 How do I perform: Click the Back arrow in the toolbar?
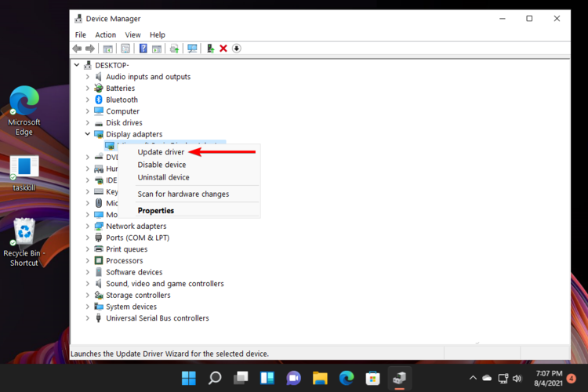coord(77,49)
